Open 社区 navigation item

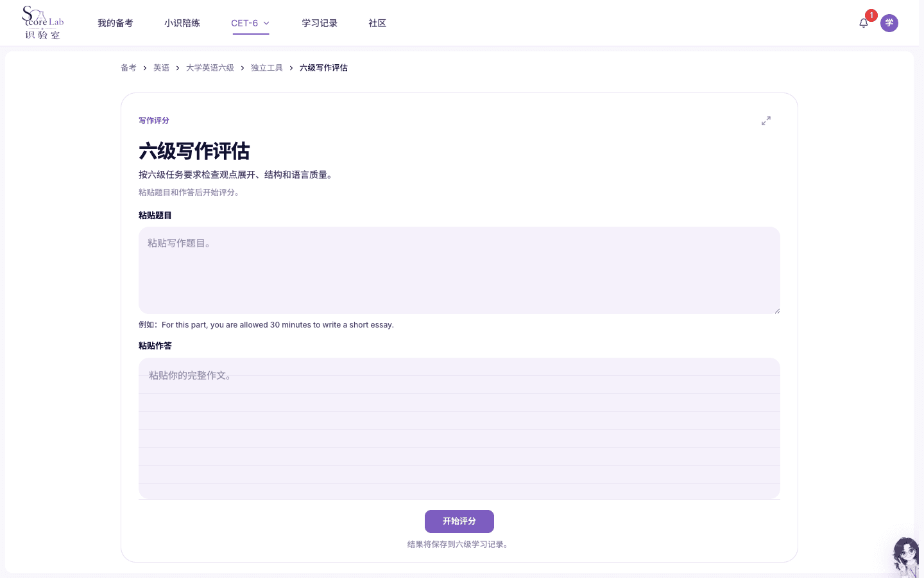point(377,23)
